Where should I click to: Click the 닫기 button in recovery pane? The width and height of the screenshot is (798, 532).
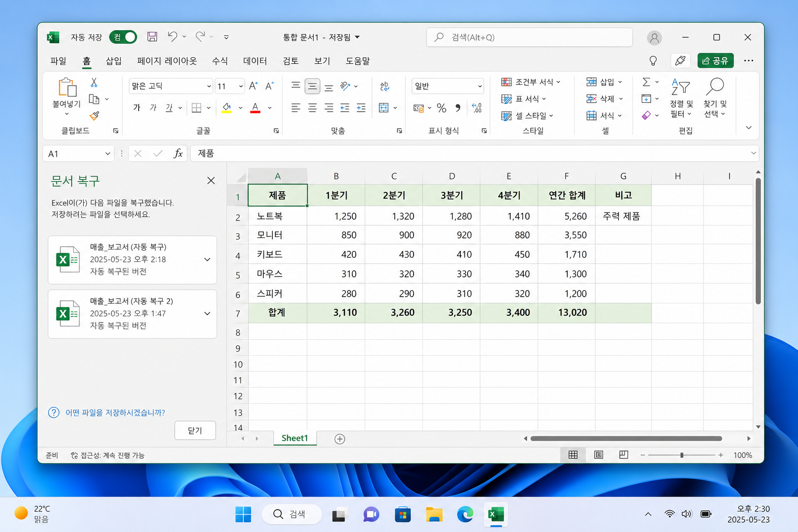[x=195, y=430]
